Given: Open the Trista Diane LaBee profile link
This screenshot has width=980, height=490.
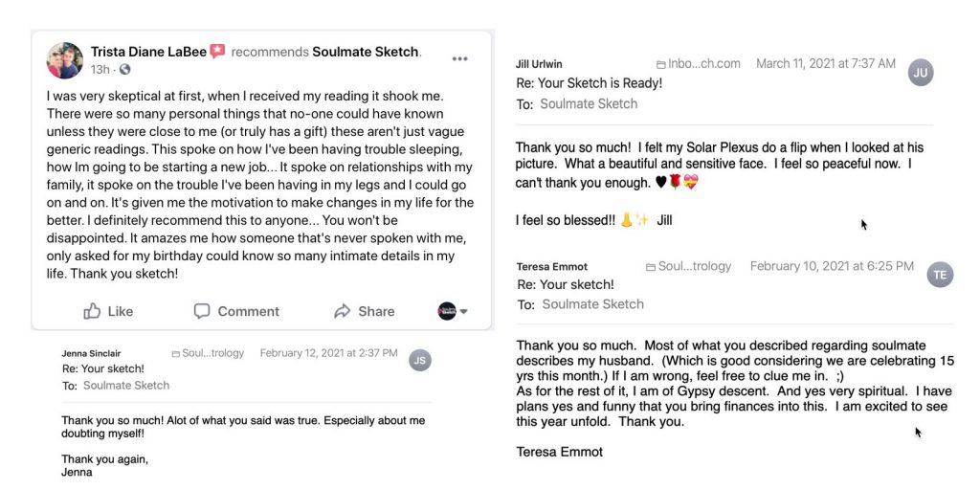Looking at the screenshot, I should [x=148, y=52].
